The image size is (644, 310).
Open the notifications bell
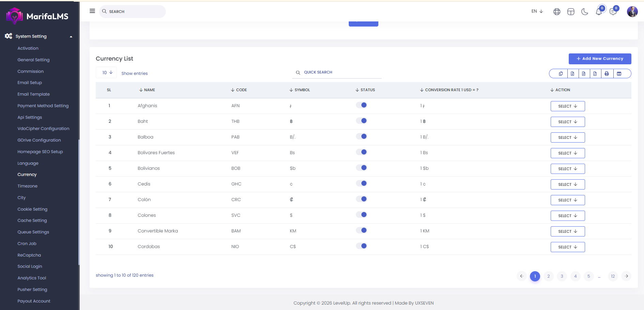[599, 12]
